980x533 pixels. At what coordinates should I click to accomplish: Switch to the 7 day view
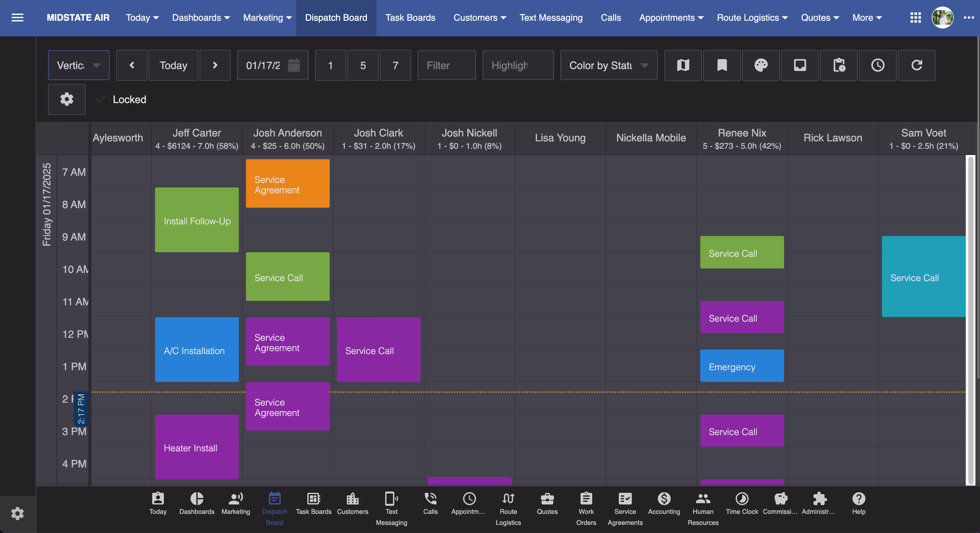point(395,65)
